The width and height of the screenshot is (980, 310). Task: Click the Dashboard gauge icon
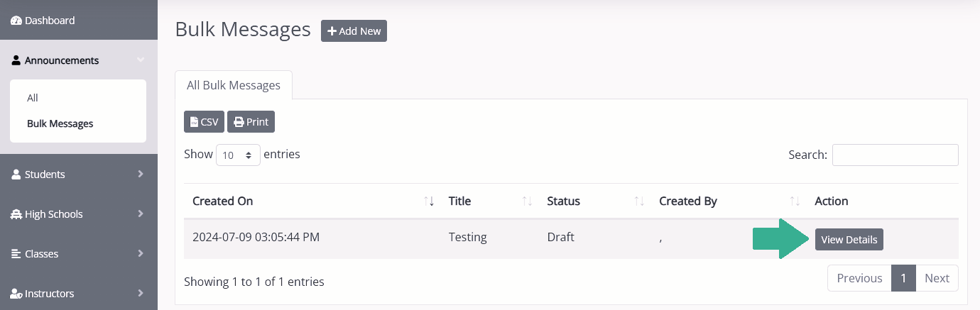16,21
